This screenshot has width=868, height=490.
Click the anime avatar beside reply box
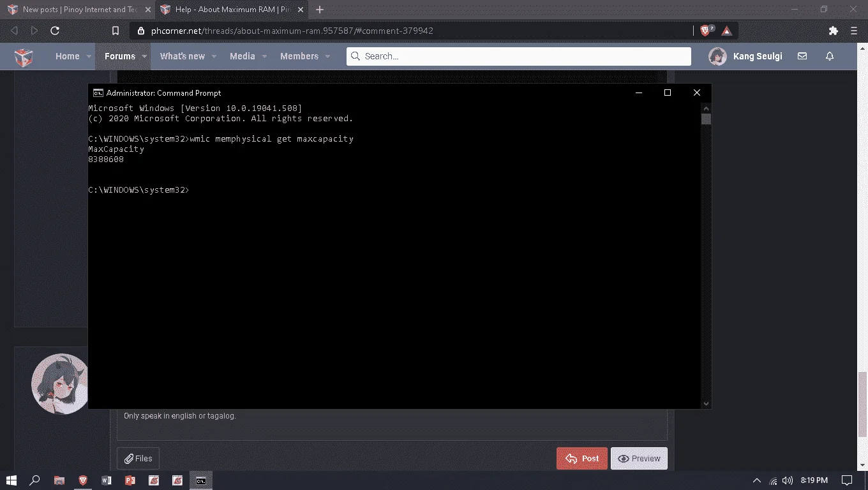pyautogui.click(x=59, y=383)
